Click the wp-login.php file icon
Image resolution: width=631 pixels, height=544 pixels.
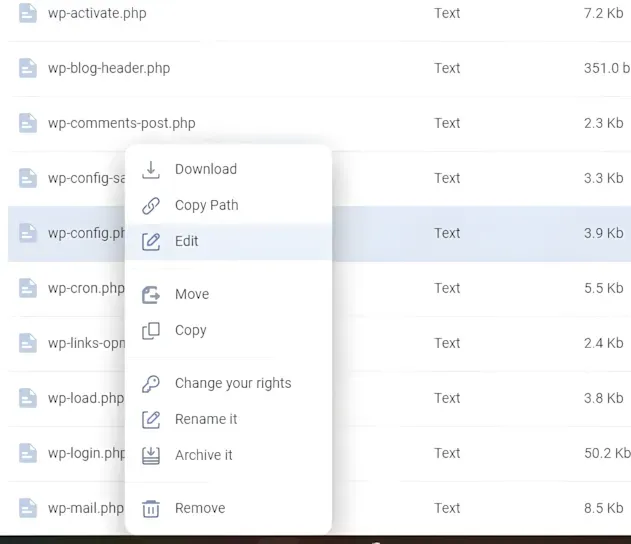point(28,453)
